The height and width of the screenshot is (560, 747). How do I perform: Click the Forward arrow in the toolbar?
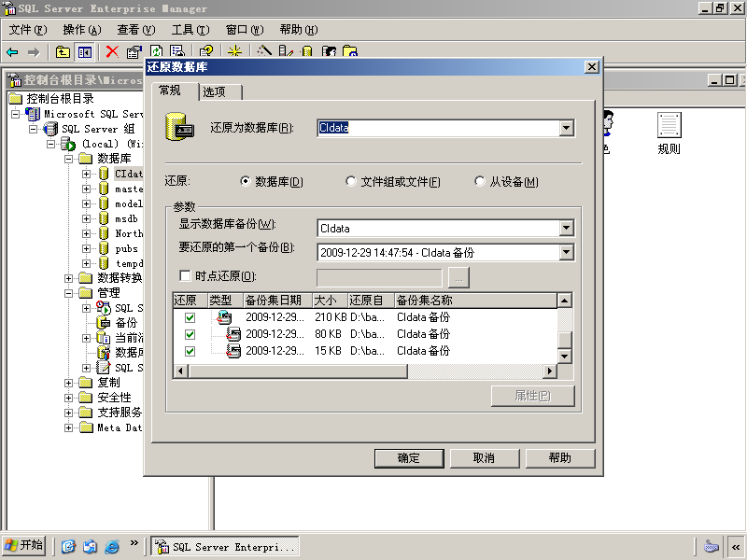(34, 52)
